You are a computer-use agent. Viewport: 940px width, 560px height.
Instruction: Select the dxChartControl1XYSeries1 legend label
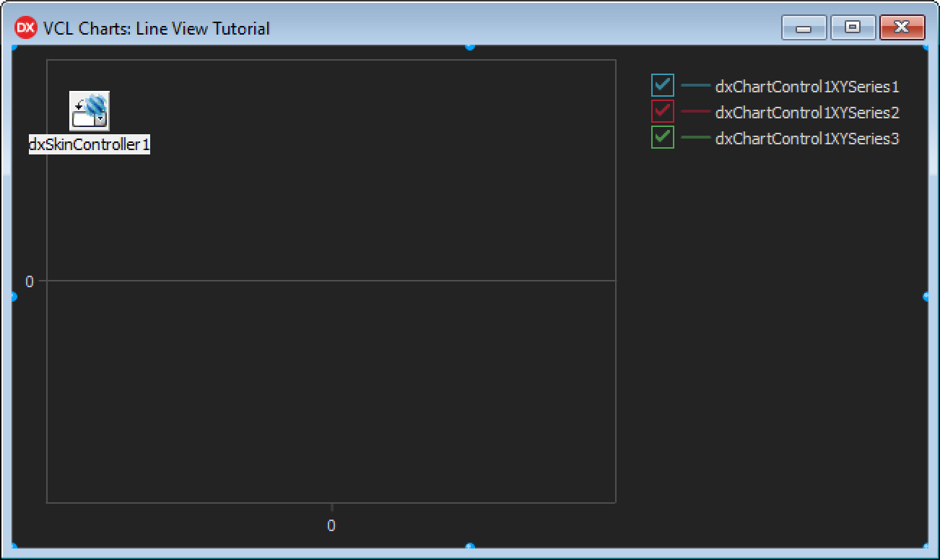coord(806,87)
